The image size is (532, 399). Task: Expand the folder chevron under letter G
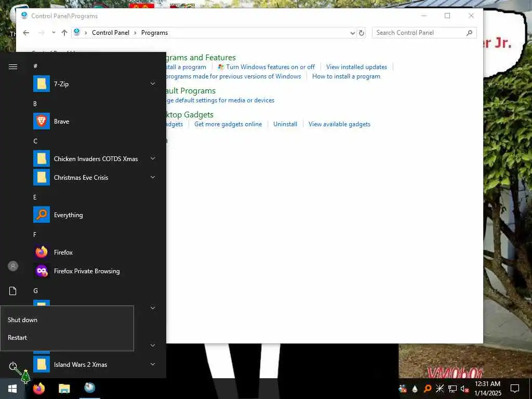click(153, 308)
